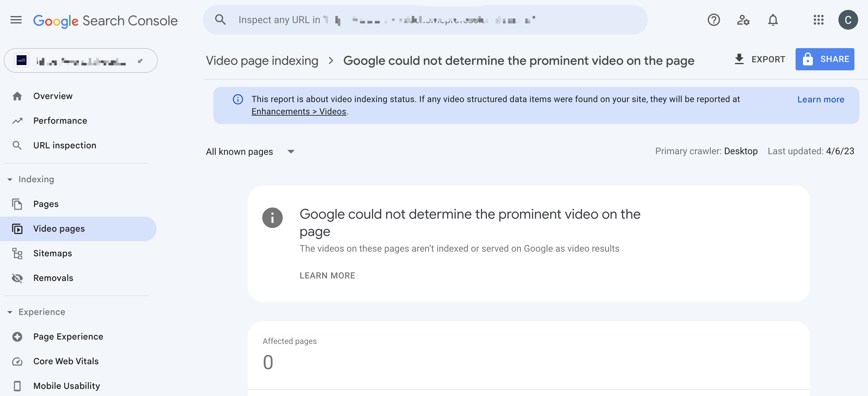Click the Removals crossed-eye icon
The image size is (868, 396).
17,278
